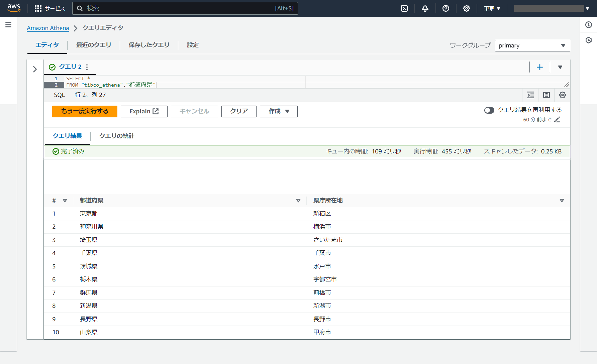Viewport: 597px width, 364px height.
Task: Click the hexagon icon under the info icon
Action: [x=589, y=40]
